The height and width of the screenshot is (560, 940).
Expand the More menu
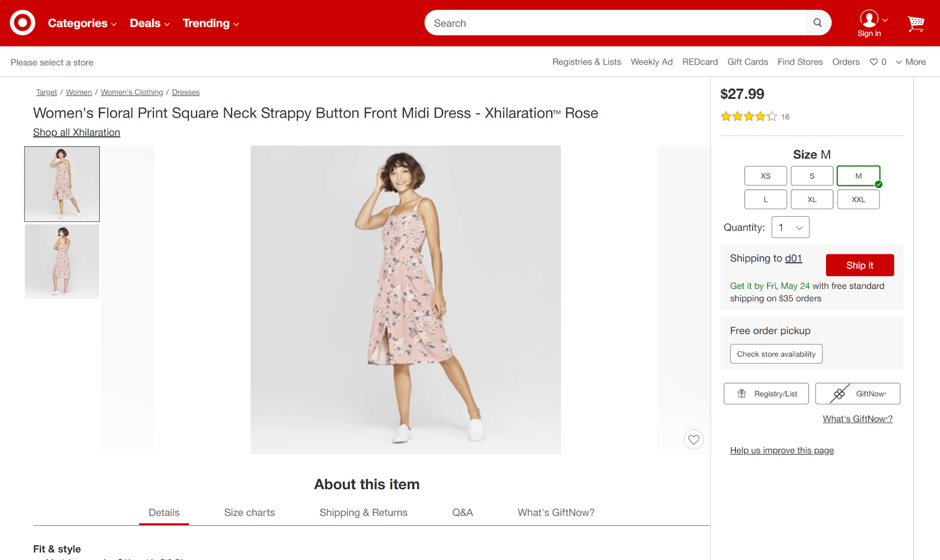pos(910,62)
